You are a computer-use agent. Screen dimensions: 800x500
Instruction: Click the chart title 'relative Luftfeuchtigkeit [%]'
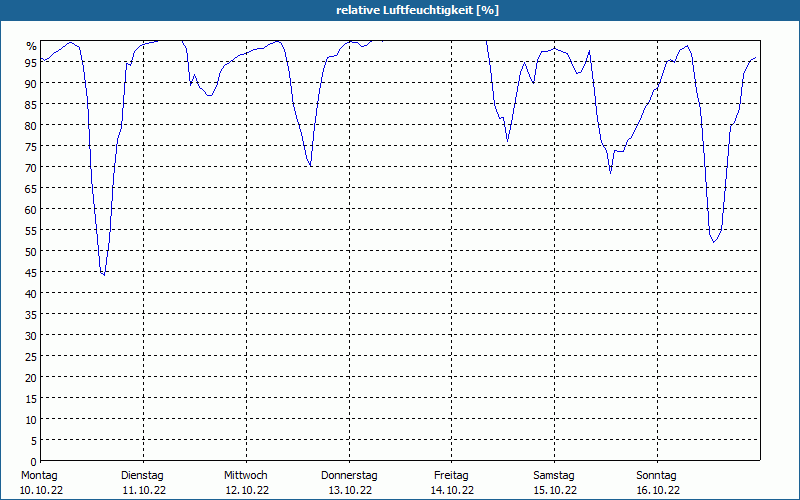tap(417, 10)
